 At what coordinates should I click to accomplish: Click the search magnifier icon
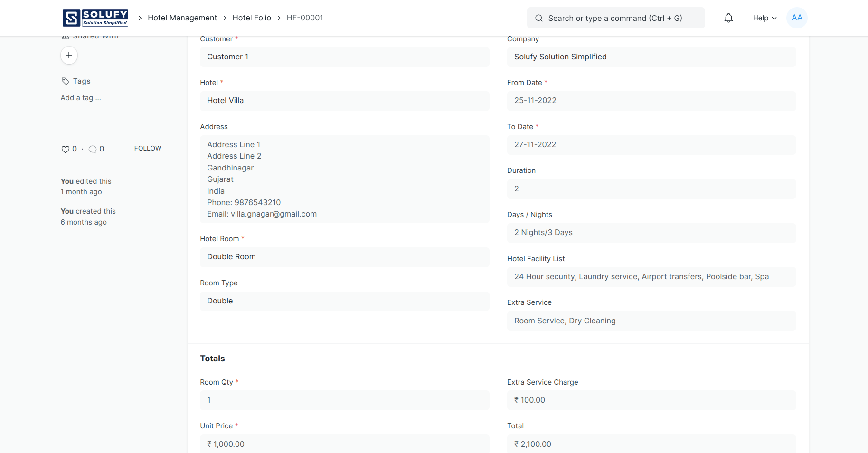pyautogui.click(x=538, y=18)
